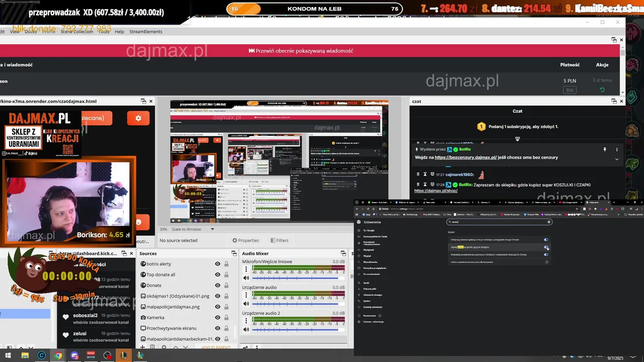Lock the Kamerka source
The image size is (644, 362).
coord(226,318)
